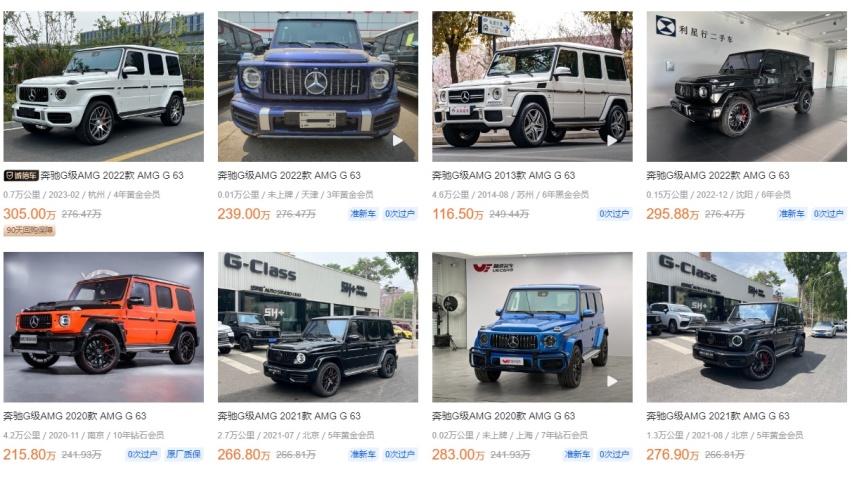Click 准新车 tag on 283.00万 listing

pos(577,454)
